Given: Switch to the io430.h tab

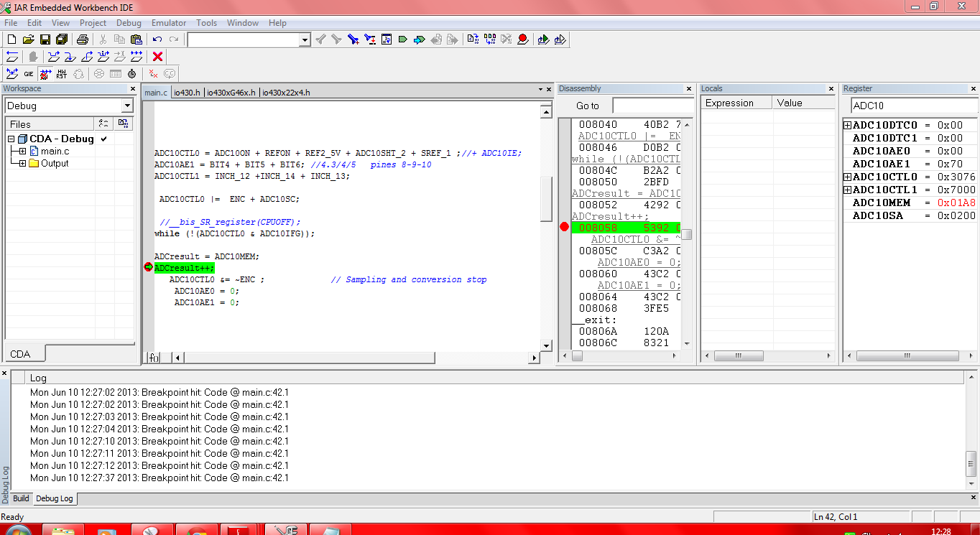Looking at the screenshot, I should click(186, 92).
